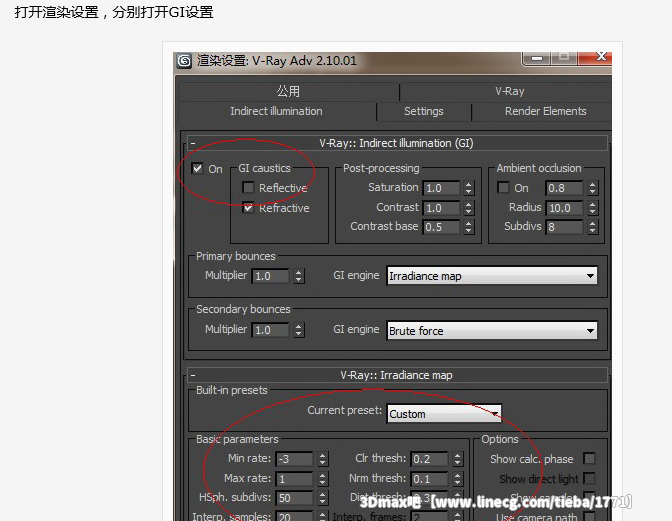Click the Nrm thresh field
Image resolution: width=672 pixels, height=521 pixels.
(429, 479)
